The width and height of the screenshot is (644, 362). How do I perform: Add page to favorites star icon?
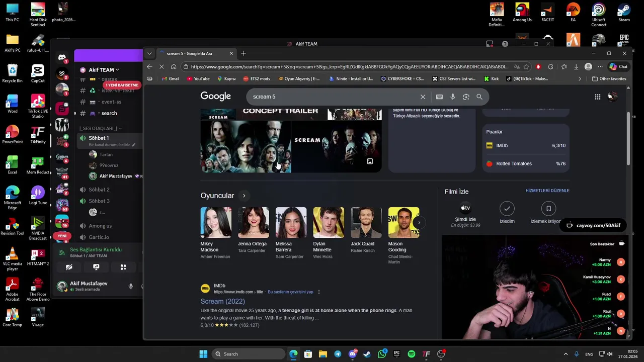(x=526, y=66)
